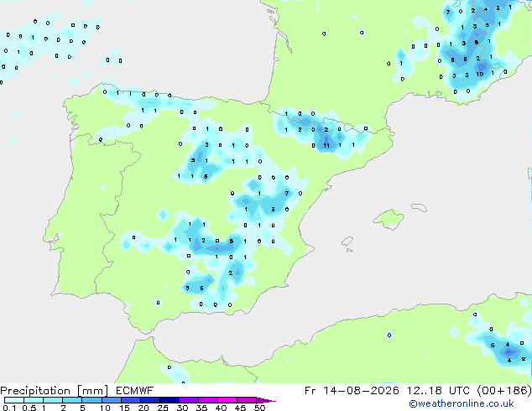Click the legend tick label 20
This screenshot has width=532, height=411.
click(x=143, y=408)
